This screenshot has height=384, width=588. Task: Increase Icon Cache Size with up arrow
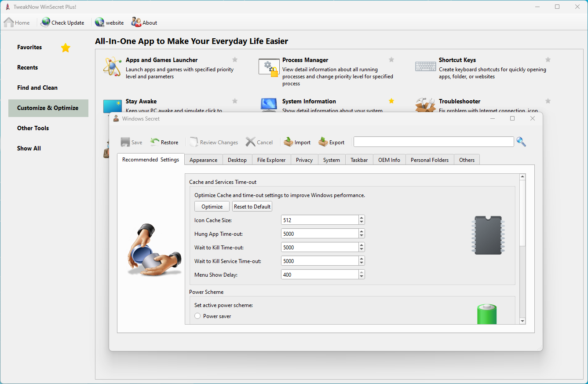362,217
